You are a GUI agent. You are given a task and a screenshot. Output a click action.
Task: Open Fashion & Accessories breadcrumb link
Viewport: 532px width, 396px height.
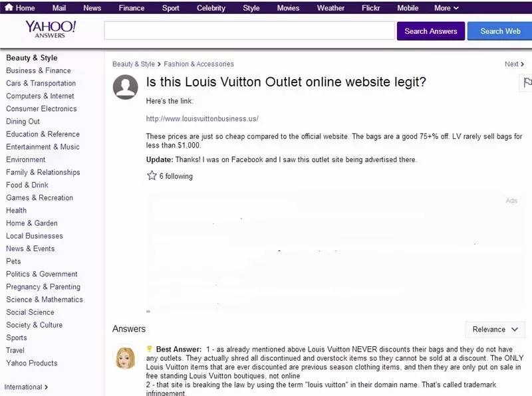(199, 64)
